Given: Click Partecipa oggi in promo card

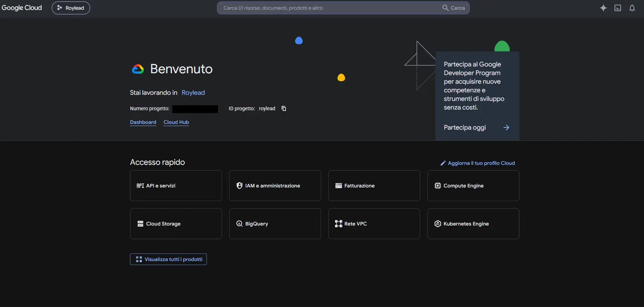Looking at the screenshot, I should click(x=465, y=127).
